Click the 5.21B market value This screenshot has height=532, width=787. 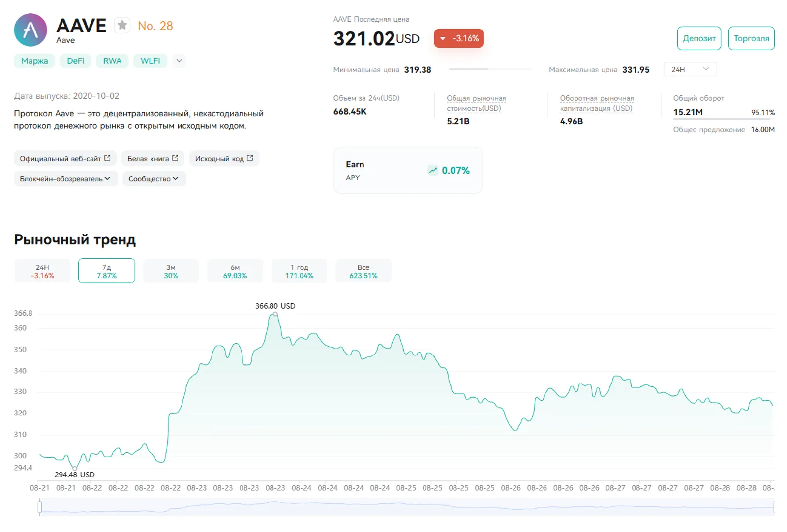tap(458, 121)
